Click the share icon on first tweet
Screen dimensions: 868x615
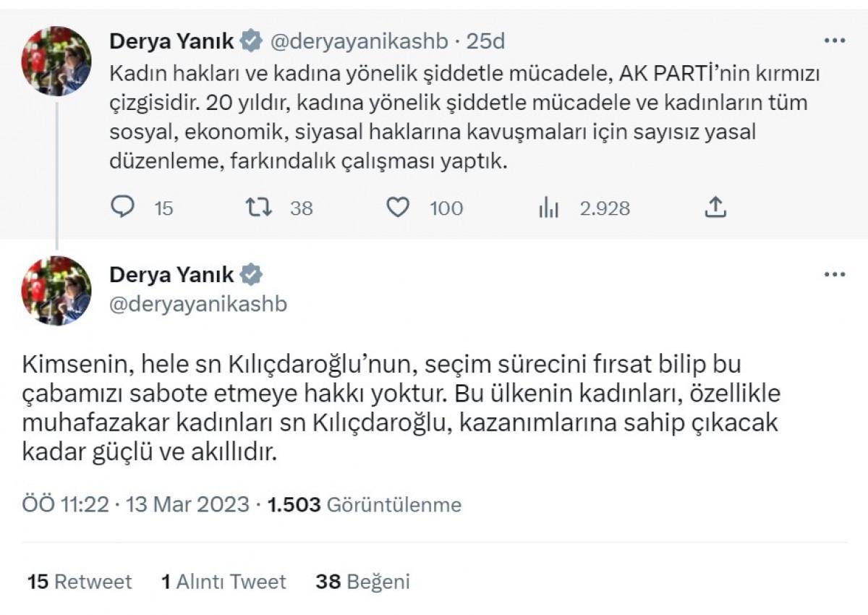[715, 208]
